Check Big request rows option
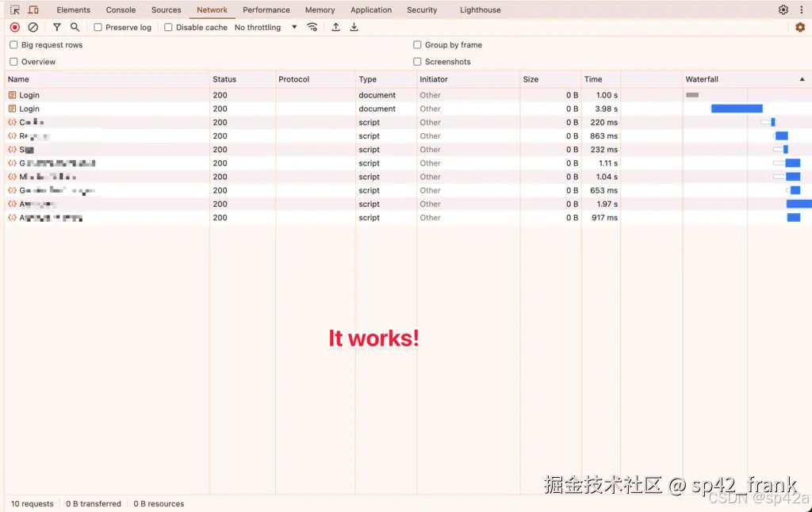 tap(13, 45)
